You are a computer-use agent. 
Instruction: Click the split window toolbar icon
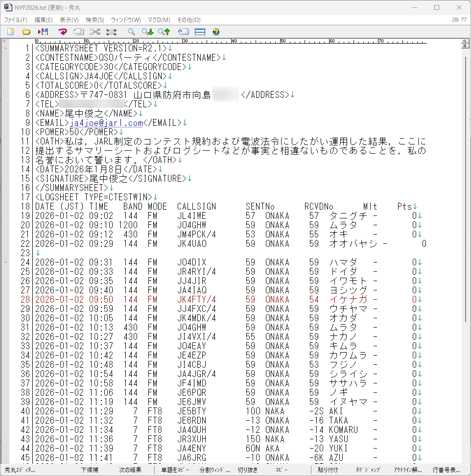(x=200, y=32)
